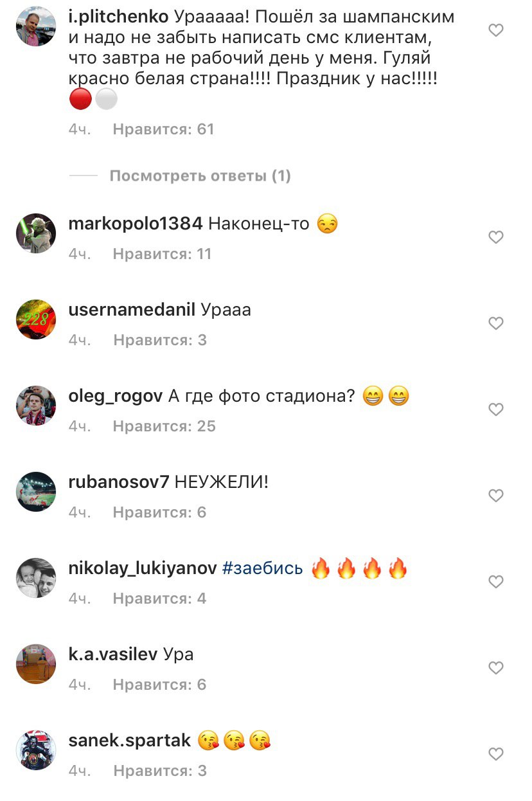Image resolution: width=532 pixels, height=801 pixels.
Task: View likes count 61 on first comment
Action: [163, 129]
